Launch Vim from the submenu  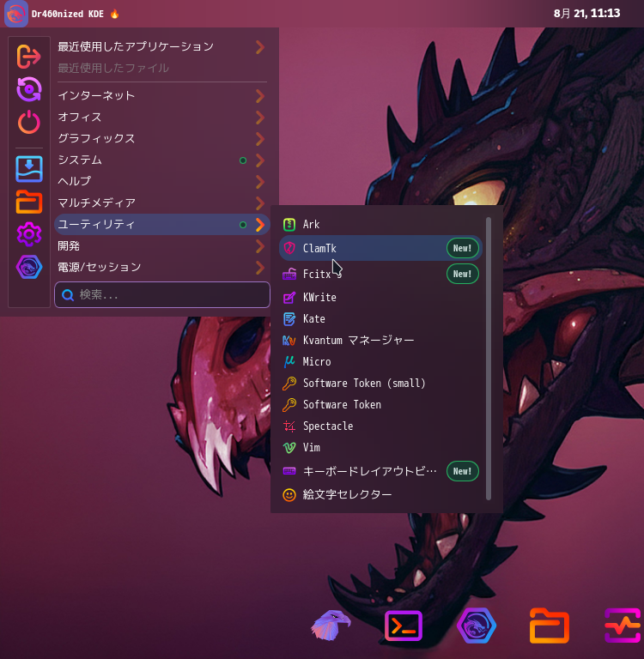tap(380, 448)
